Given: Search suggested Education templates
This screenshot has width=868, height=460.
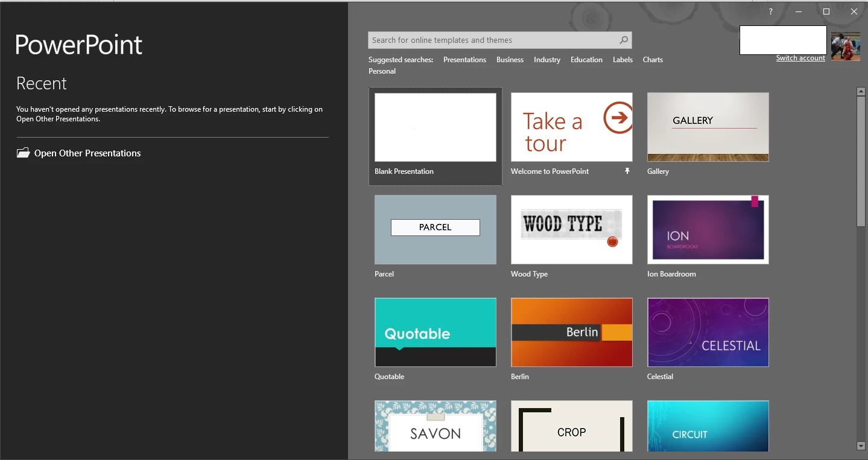Looking at the screenshot, I should (586, 60).
